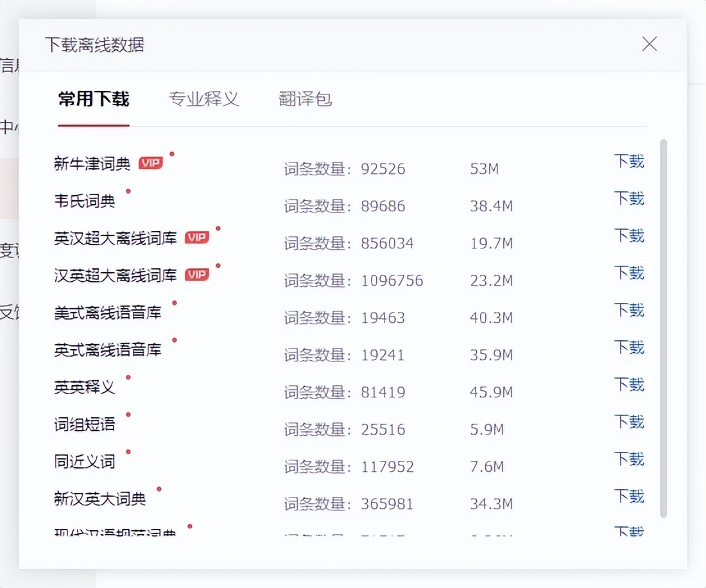706x588 pixels.
Task: Download the 英英释义 data
Action: 628,385
